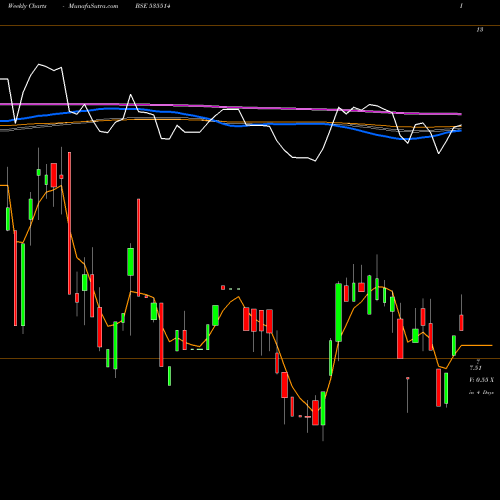Click the tall red candle with the highest top
Viewport: 500px width, 500px height.
point(69,223)
